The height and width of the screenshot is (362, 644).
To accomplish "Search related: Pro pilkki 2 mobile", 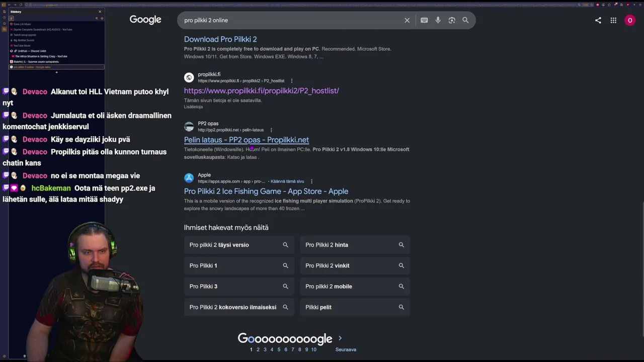I will [x=355, y=286].
